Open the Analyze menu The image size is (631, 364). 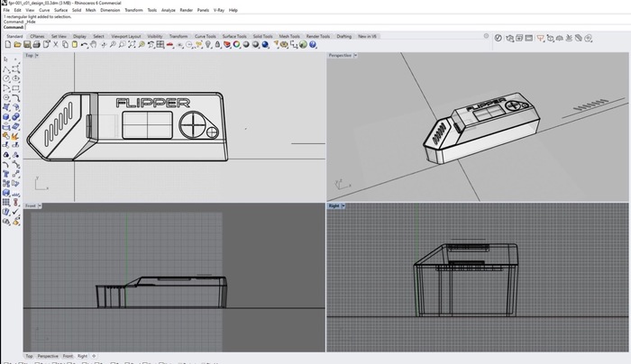click(169, 10)
